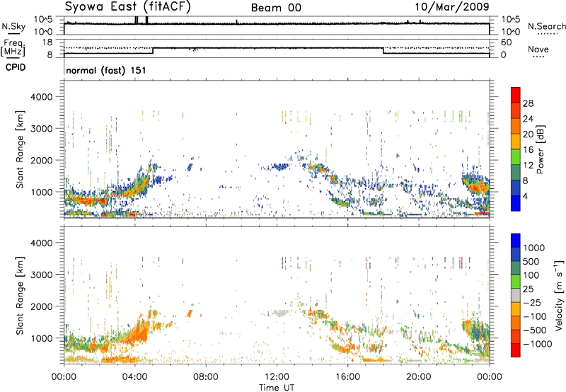This screenshot has height=392, width=566.
Task: Click '20:00' on the time axis
Action: 419,377
